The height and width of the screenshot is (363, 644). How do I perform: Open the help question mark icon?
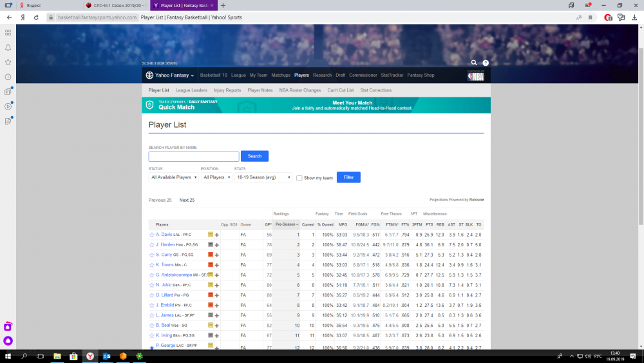coord(486,63)
